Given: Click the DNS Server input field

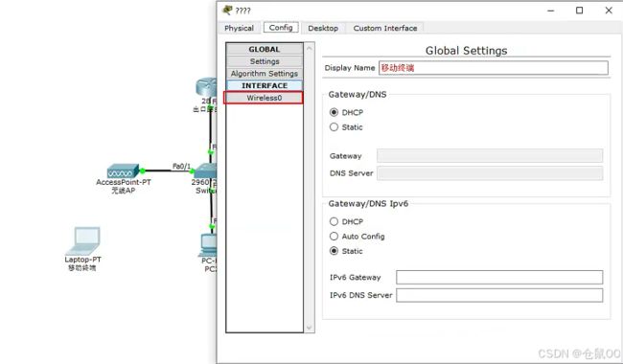Looking at the screenshot, I should pos(490,173).
